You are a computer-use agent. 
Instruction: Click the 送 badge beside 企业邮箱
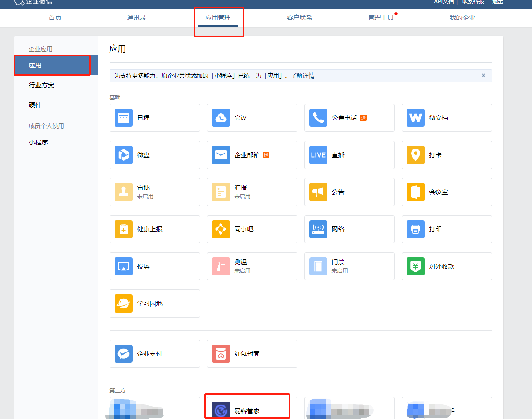point(266,155)
